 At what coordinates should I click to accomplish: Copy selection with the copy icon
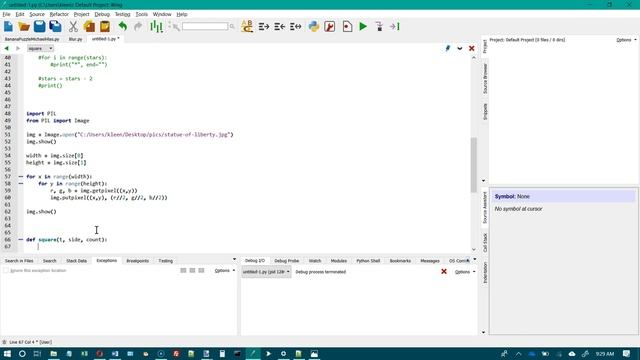89,27
